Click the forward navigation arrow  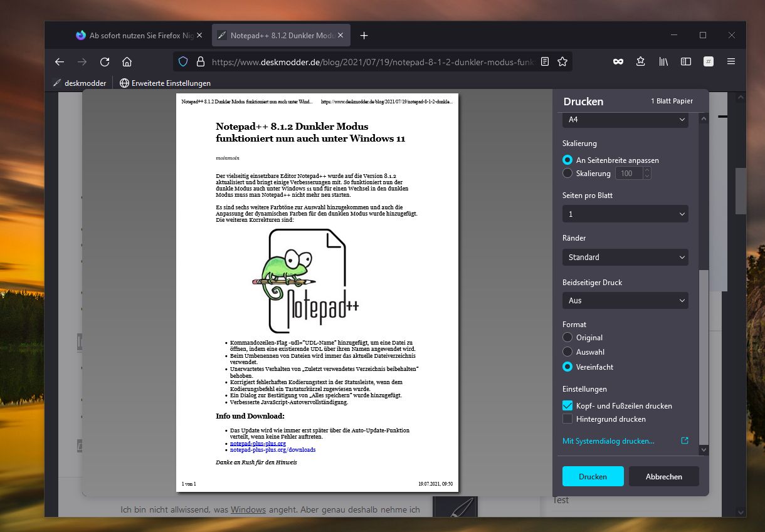click(x=82, y=61)
